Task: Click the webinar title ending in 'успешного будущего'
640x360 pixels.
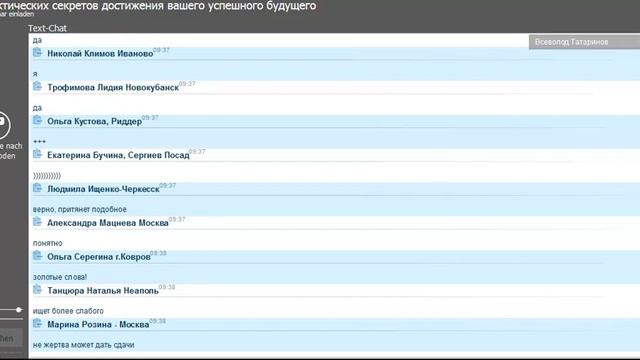Action: coord(158,6)
